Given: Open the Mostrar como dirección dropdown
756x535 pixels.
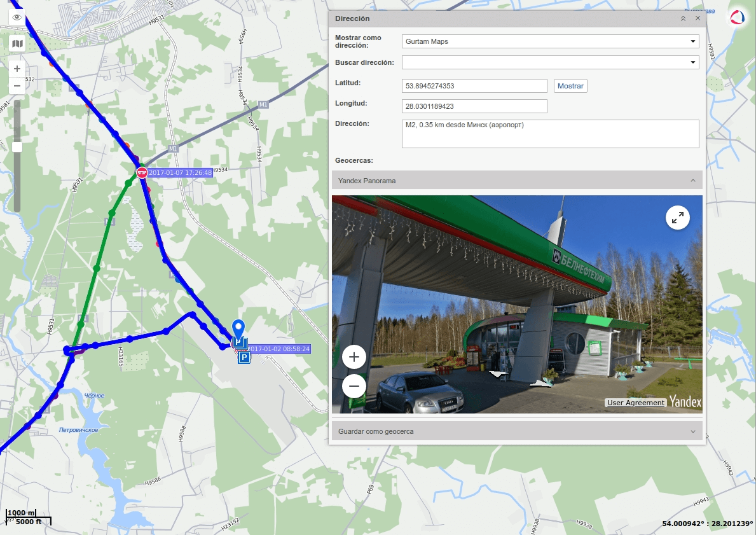Looking at the screenshot, I should click(693, 41).
